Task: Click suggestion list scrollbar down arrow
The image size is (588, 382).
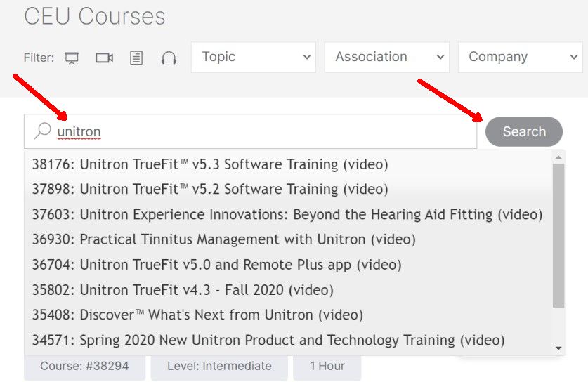Action: point(558,348)
